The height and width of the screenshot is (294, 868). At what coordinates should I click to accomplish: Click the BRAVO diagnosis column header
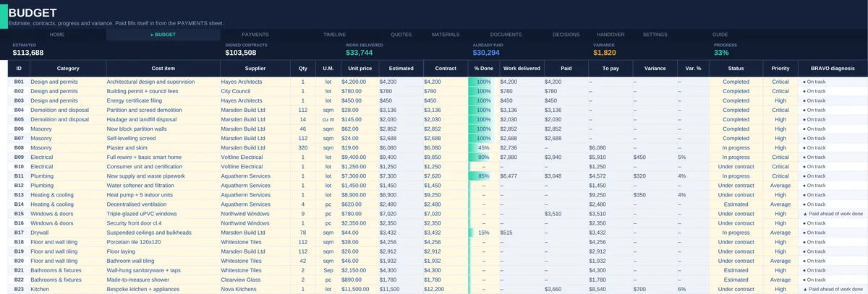pyautogui.click(x=833, y=69)
